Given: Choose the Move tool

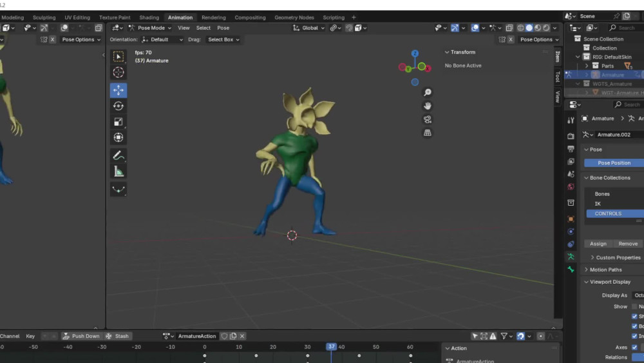Looking at the screenshot, I should [x=118, y=90].
